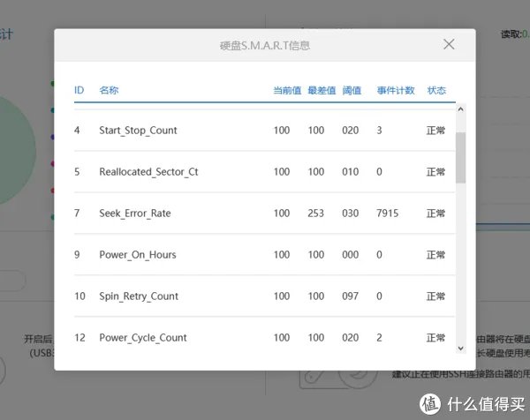Click 正常 status in Start_Stop_Count row
Image resolution: width=530 pixels, height=420 pixels.
(x=435, y=131)
